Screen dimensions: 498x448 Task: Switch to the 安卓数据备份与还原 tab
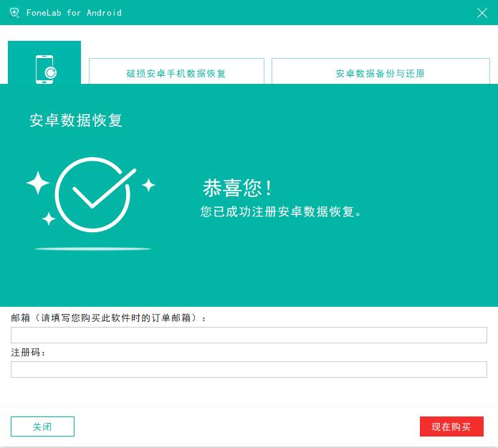click(380, 72)
